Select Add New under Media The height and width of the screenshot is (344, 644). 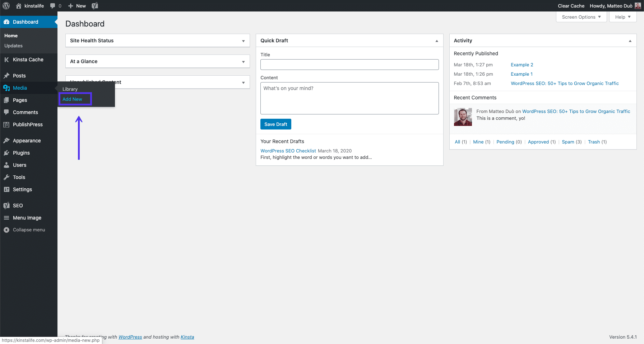click(x=72, y=99)
